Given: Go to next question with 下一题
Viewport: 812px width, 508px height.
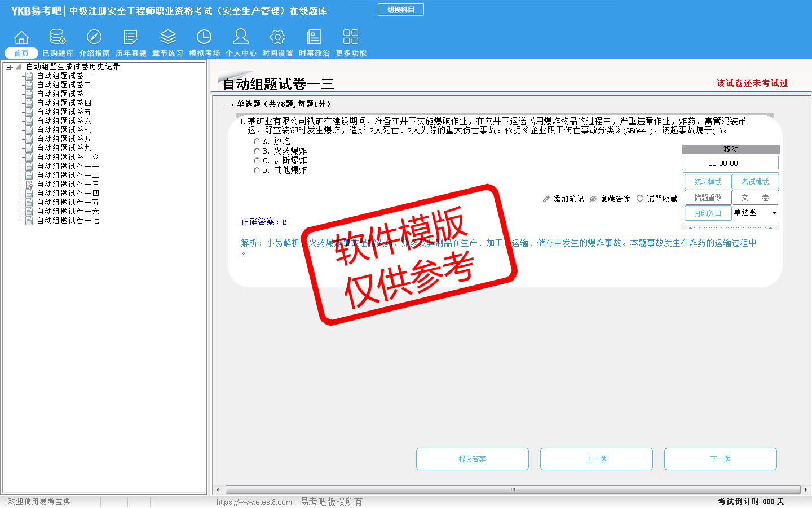Looking at the screenshot, I should tap(720, 459).
